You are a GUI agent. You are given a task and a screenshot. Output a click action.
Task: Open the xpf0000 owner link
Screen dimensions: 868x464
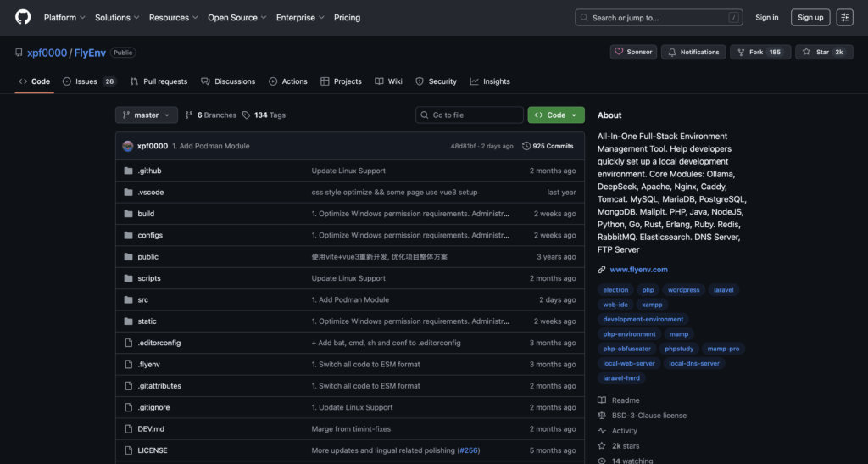pyautogui.click(x=47, y=53)
